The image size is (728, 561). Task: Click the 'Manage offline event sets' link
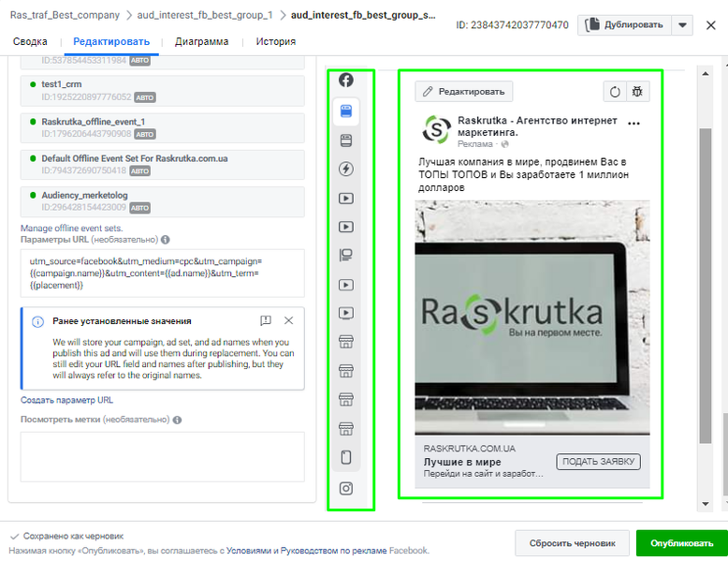[71, 229]
